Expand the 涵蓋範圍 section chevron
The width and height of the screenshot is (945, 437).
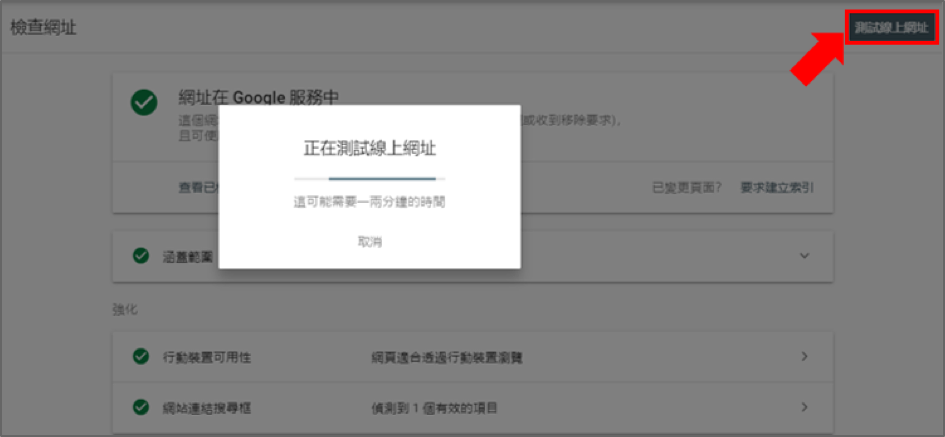click(x=804, y=256)
